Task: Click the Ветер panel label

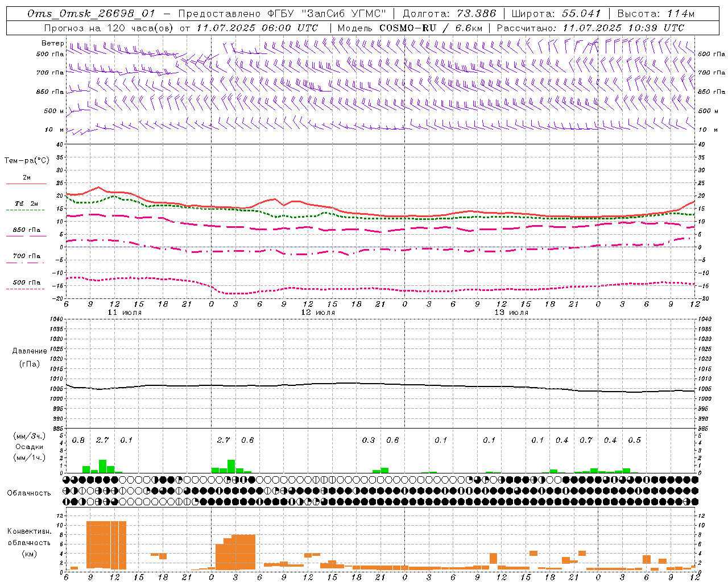Action: 52,43
